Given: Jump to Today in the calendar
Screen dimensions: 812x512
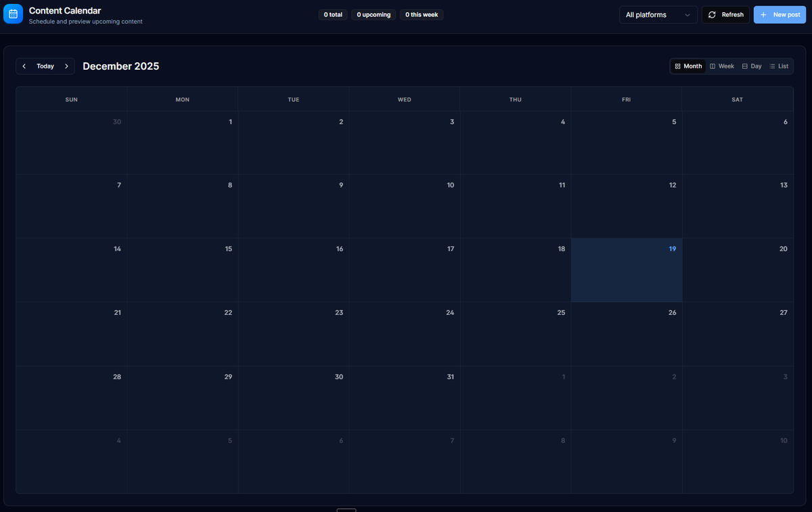Looking at the screenshot, I should tap(45, 66).
